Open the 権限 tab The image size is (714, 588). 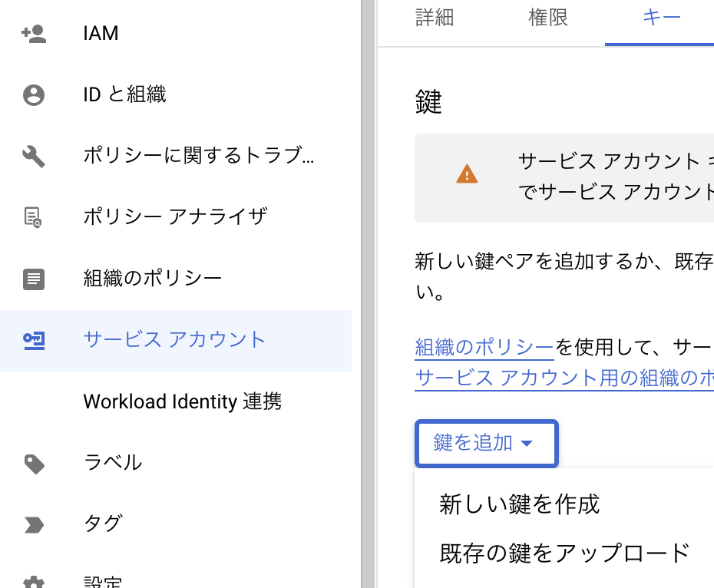pyautogui.click(x=547, y=18)
